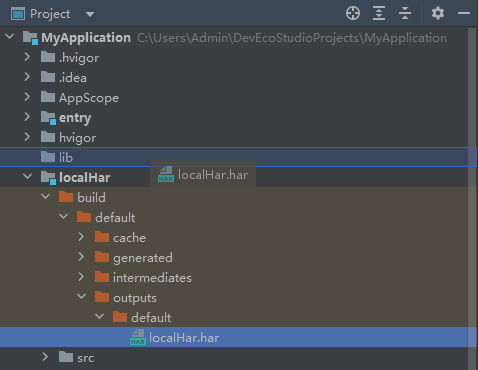
Task: Collapse the MyApplication root node
Action: point(10,36)
